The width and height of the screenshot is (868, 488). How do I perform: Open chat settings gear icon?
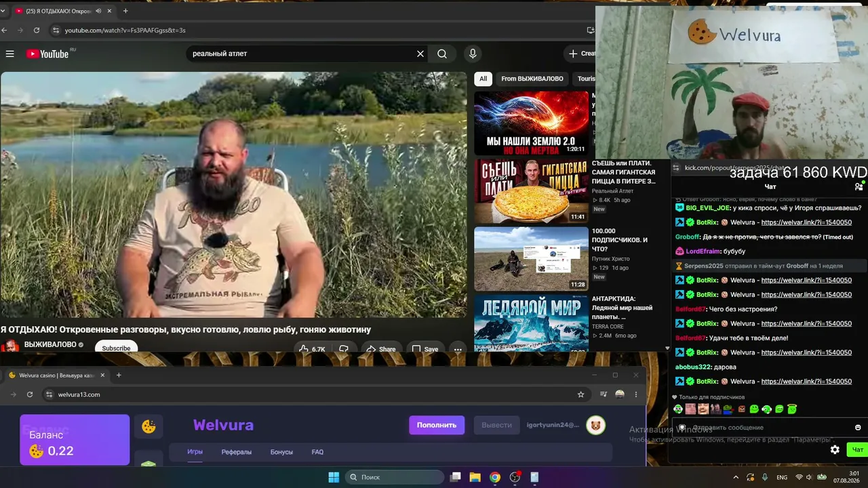coord(835,449)
